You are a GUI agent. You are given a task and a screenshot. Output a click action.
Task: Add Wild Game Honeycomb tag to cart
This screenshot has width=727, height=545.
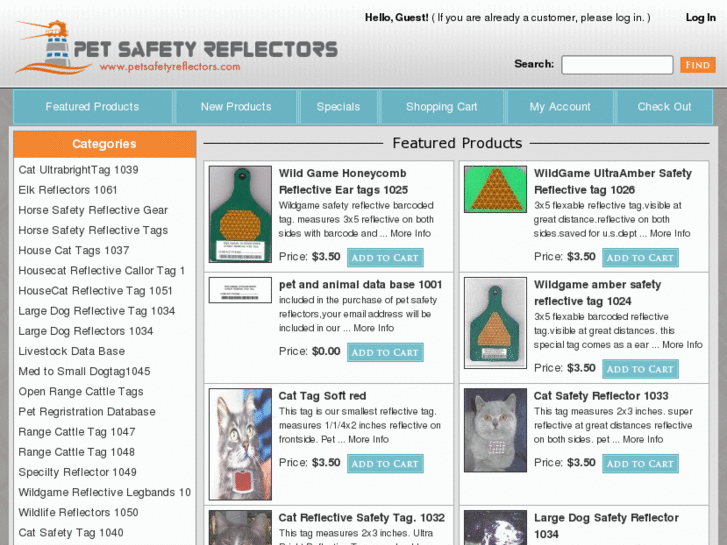(385, 258)
